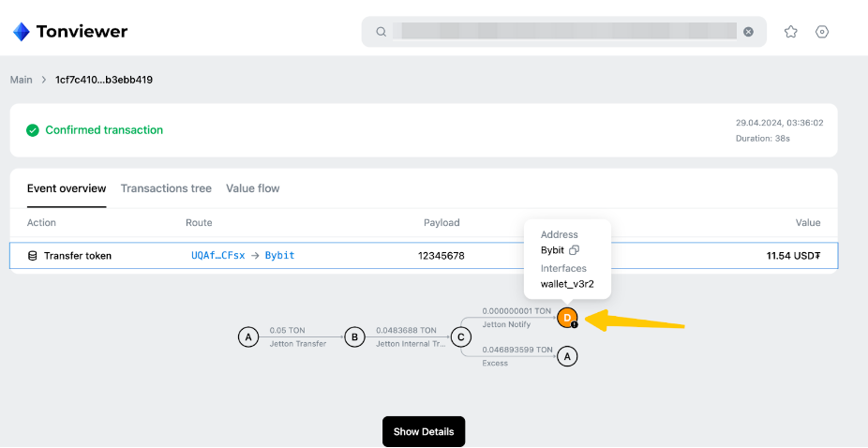Go to Main in the breadcrumb
Screen dimensions: 868x448
[x=21, y=80]
